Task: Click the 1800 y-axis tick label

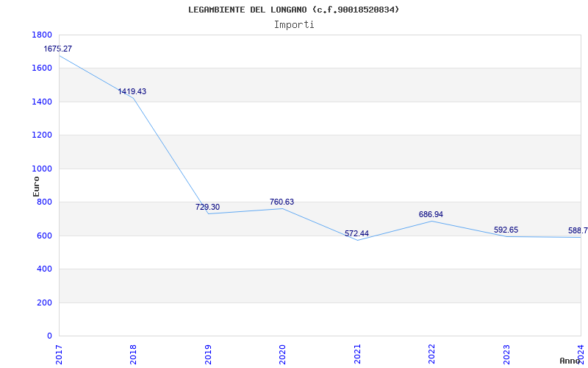Action: pos(42,35)
